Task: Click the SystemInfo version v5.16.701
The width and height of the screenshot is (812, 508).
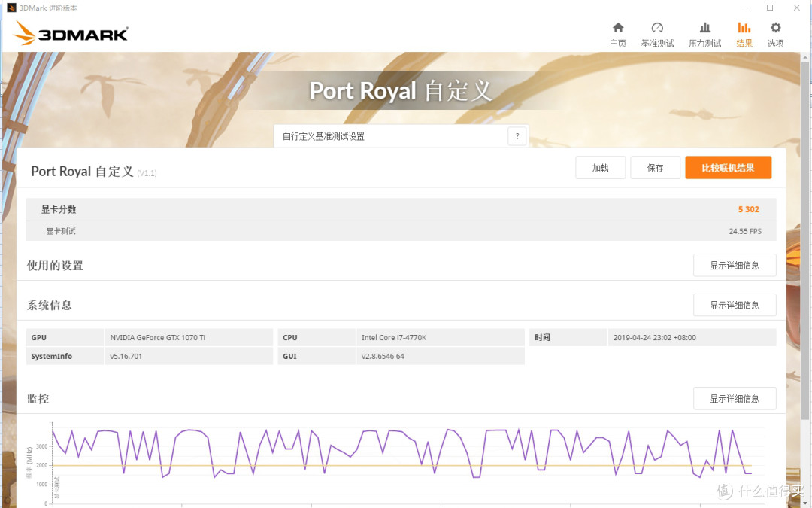Action: click(189, 356)
